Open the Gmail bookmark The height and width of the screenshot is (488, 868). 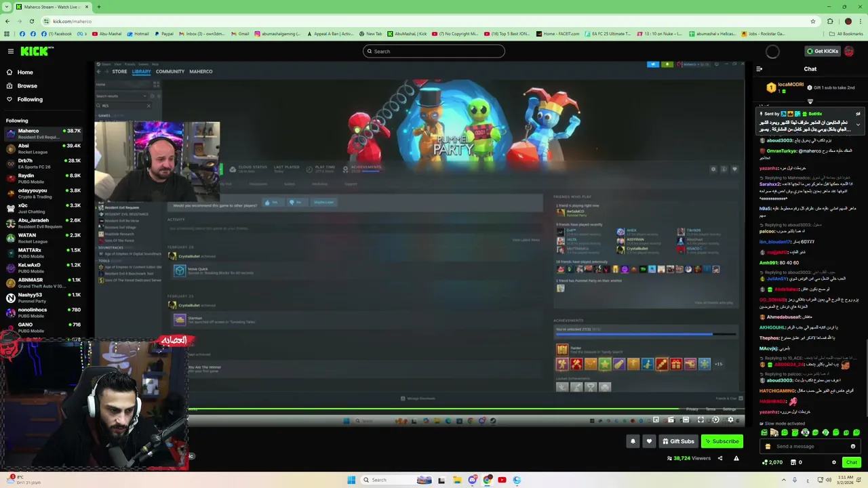tap(240, 34)
